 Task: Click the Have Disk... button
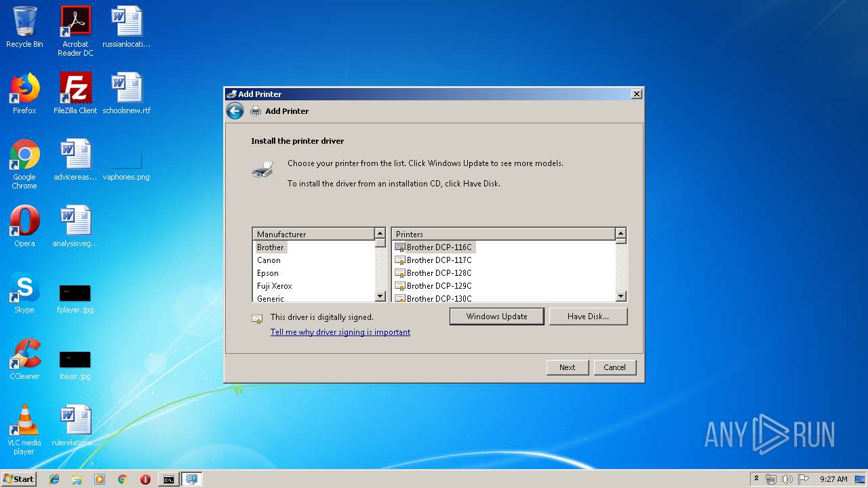tap(588, 317)
